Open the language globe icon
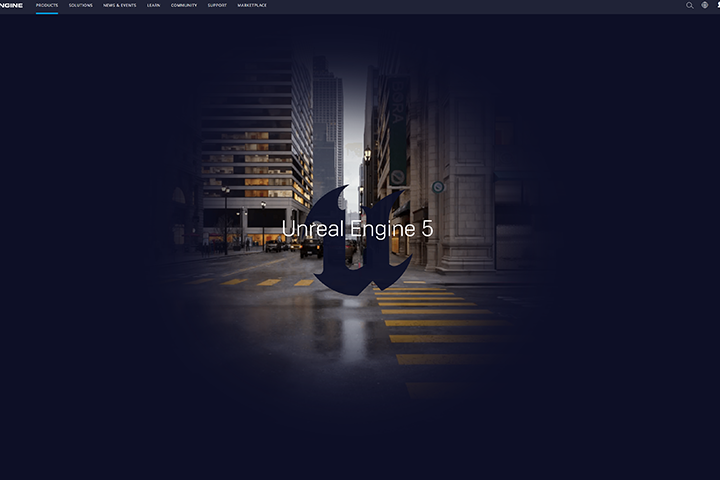Viewport: 720px width, 480px height. (704, 5)
